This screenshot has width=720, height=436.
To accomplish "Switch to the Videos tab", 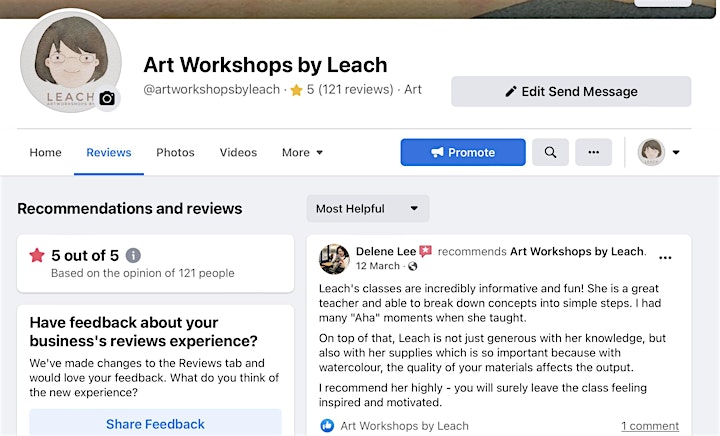I will 238,152.
